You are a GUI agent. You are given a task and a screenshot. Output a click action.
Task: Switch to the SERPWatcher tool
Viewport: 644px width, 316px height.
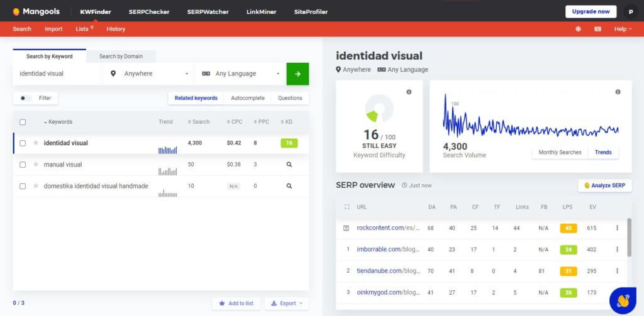pos(208,12)
